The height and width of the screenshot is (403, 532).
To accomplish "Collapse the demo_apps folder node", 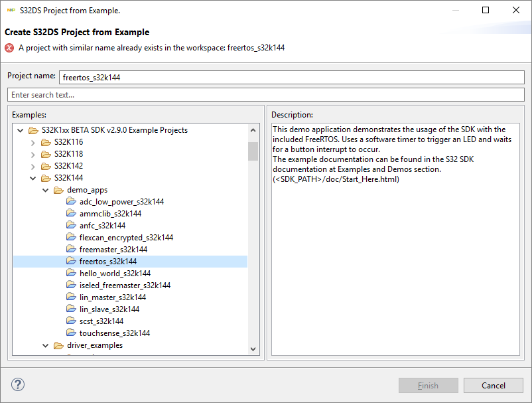I will [46, 190].
